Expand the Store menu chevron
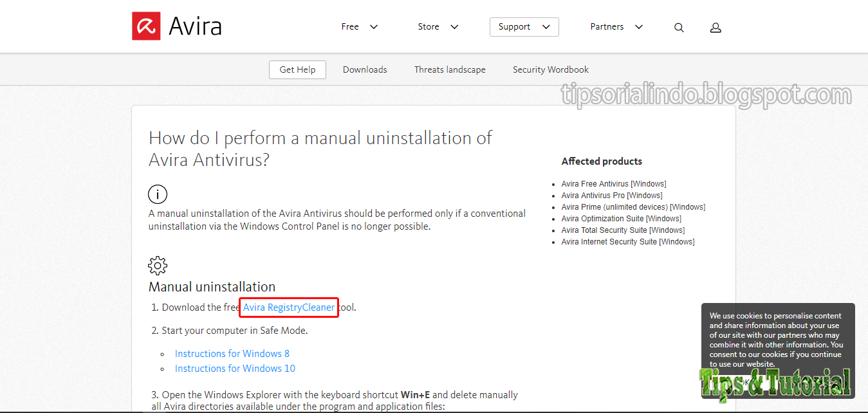 tap(454, 27)
